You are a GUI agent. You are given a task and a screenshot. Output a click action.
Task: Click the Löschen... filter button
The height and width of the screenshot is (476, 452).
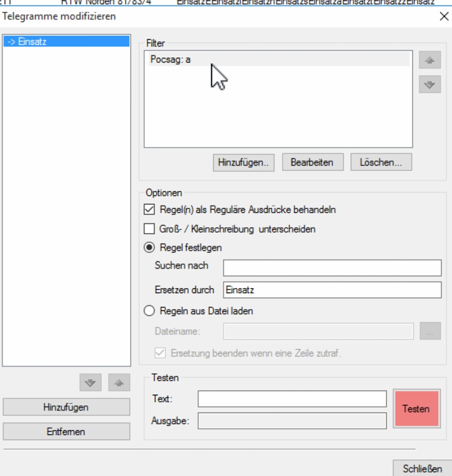381,162
